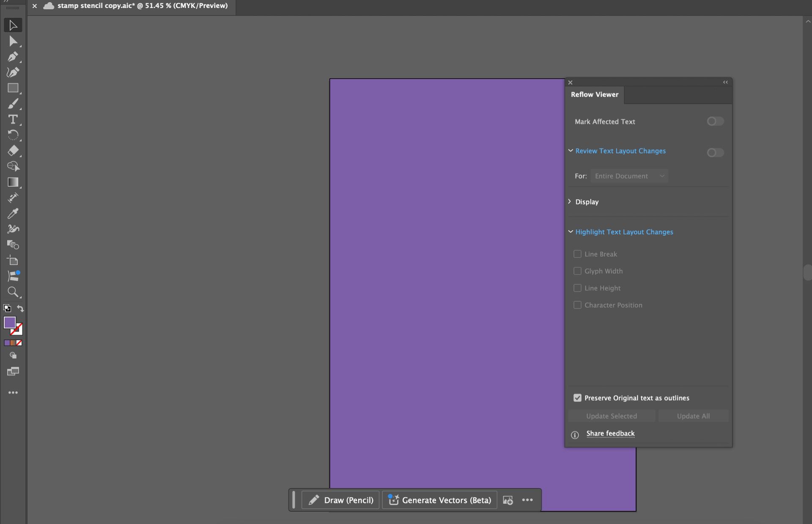Switch to the Reflow Viewer tab

coord(594,95)
